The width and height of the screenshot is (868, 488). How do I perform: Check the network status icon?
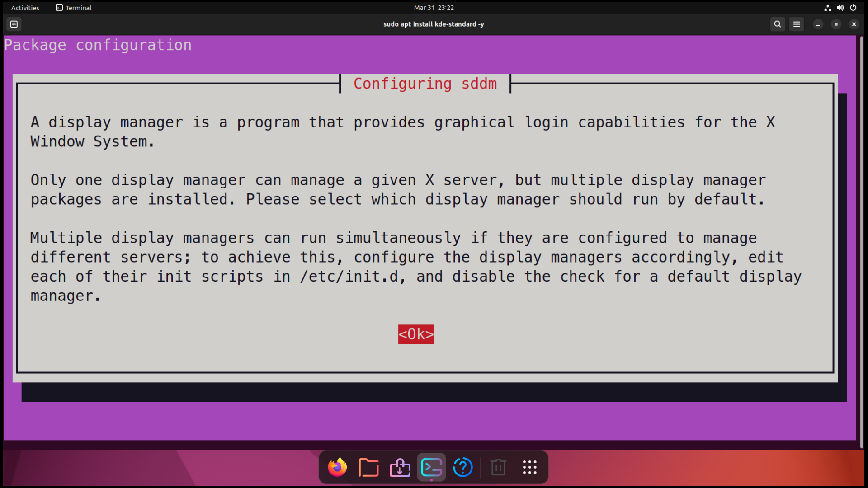(827, 8)
